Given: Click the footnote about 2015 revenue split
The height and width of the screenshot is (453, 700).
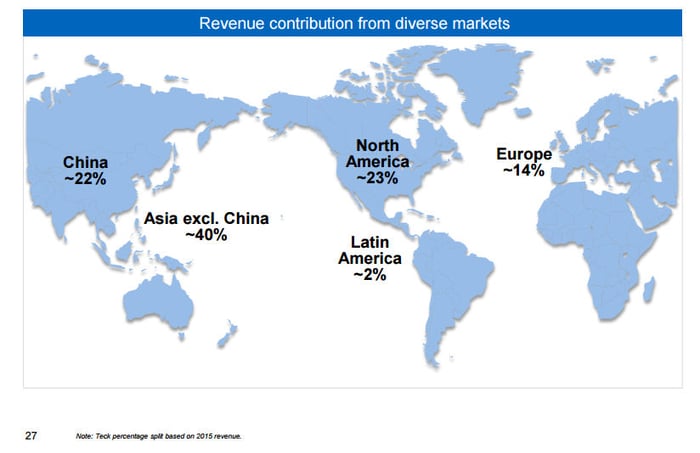Looking at the screenshot, I should pos(158,436).
